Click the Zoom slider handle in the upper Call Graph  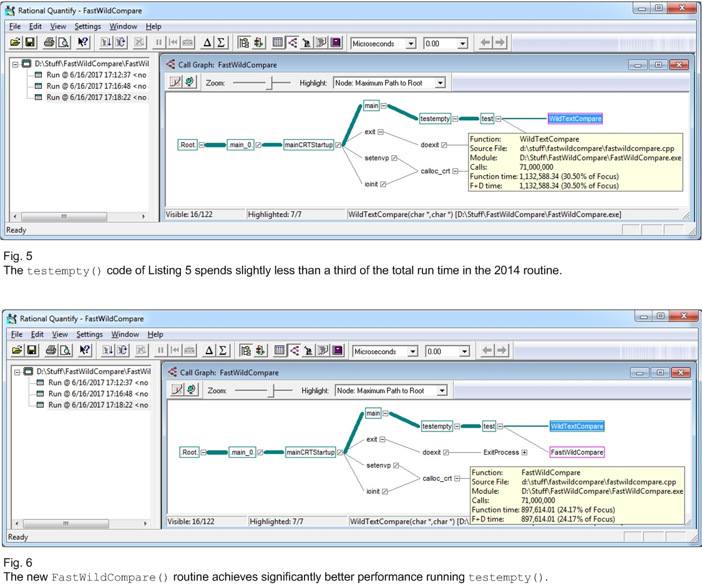tap(269, 83)
